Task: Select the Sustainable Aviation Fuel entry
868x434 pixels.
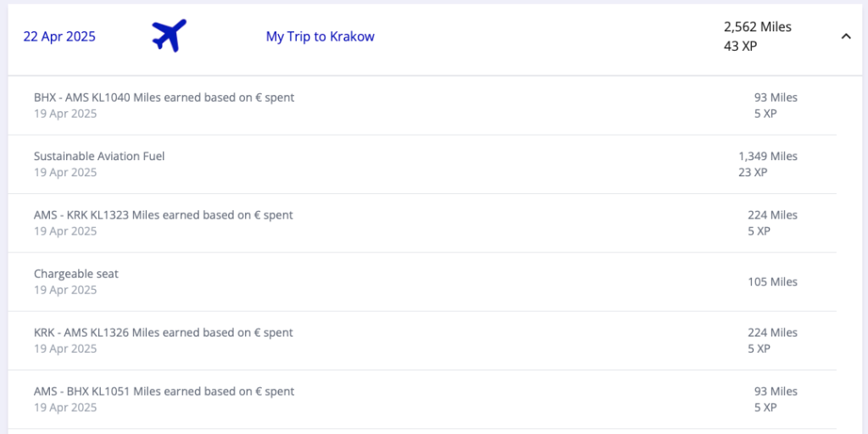Action: pyautogui.click(x=99, y=156)
